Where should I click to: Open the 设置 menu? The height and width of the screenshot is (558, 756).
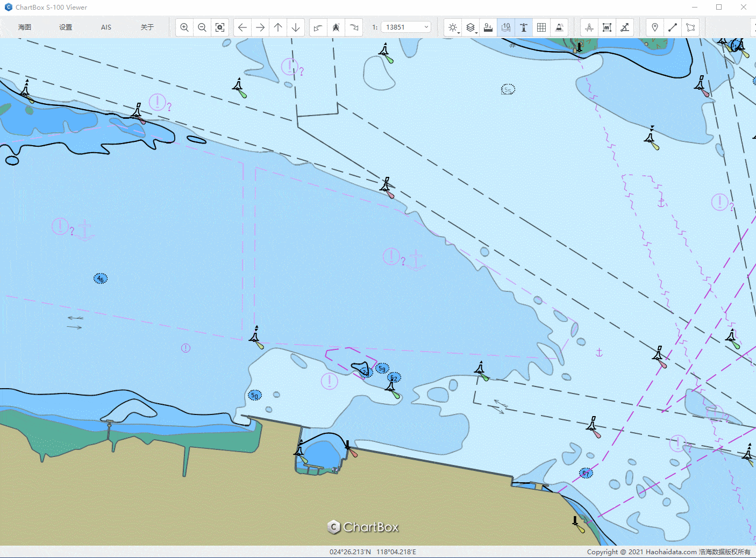[66, 27]
